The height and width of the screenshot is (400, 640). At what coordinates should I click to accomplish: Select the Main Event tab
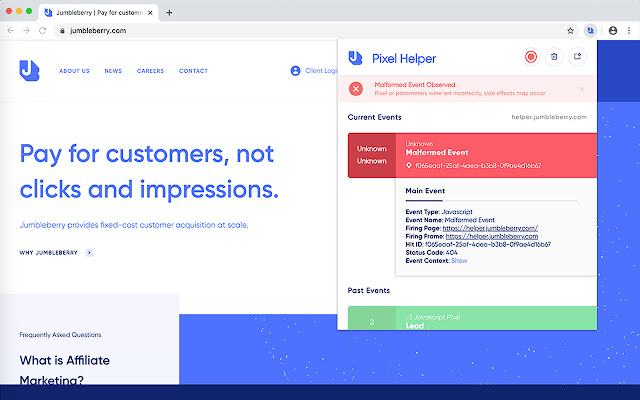click(425, 191)
